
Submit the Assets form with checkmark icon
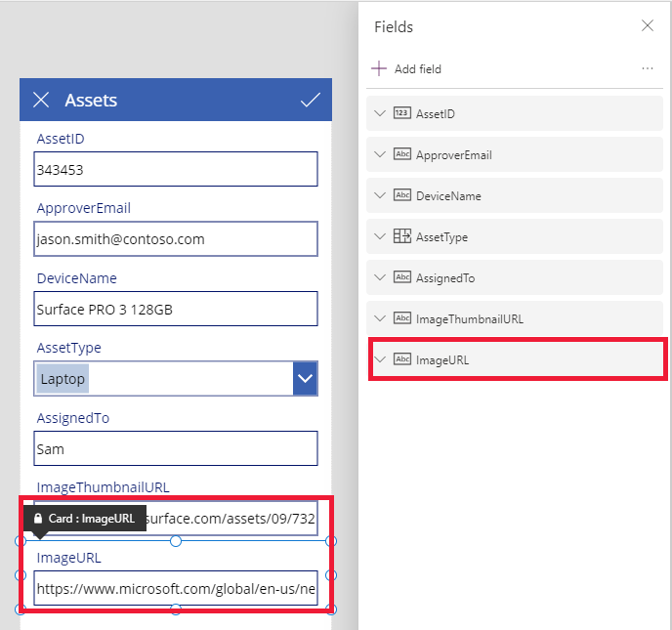point(311,100)
